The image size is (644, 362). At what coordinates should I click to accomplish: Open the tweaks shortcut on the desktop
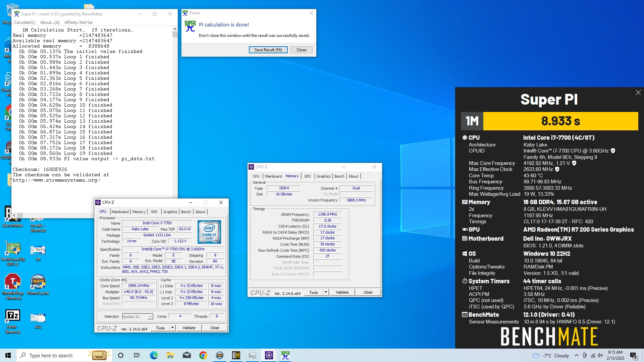(x=38, y=226)
